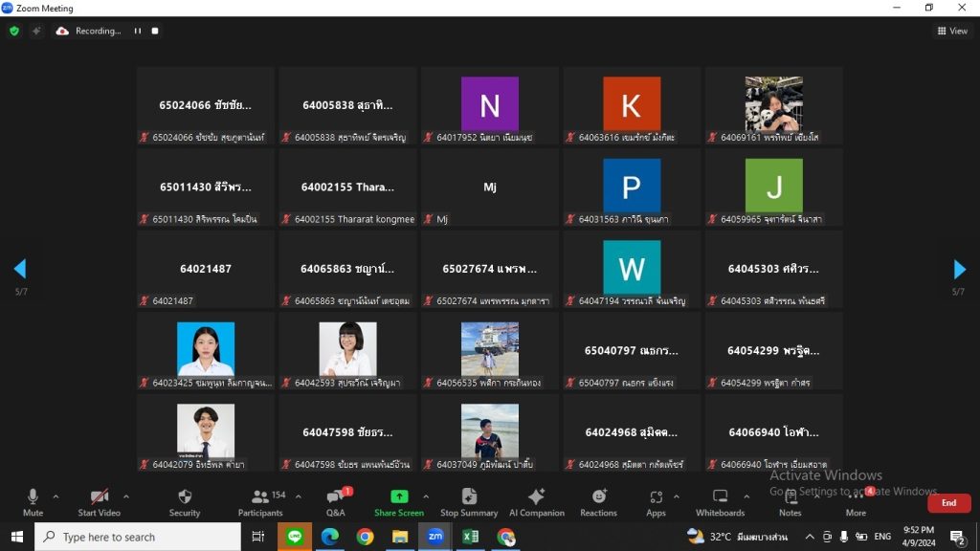Expand the arrow beside Participants

click(x=299, y=496)
